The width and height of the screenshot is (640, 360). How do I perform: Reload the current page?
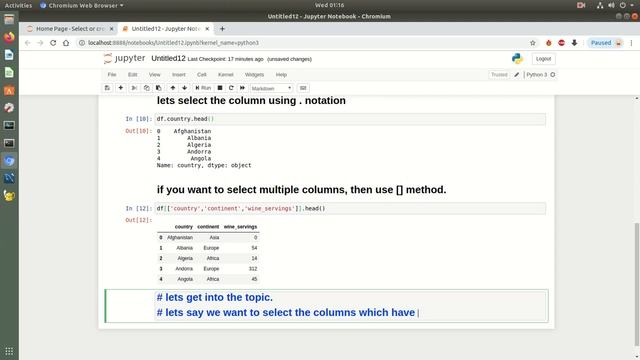coord(53,43)
